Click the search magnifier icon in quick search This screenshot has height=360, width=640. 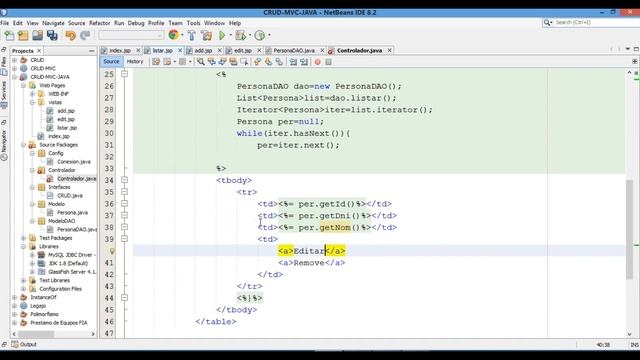pyautogui.click(x=547, y=22)
